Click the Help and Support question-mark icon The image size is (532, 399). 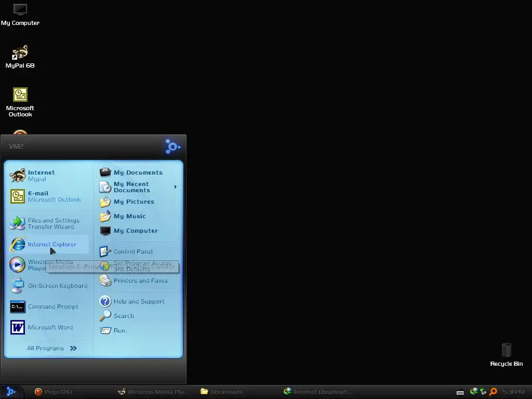(x=105, y=301)
